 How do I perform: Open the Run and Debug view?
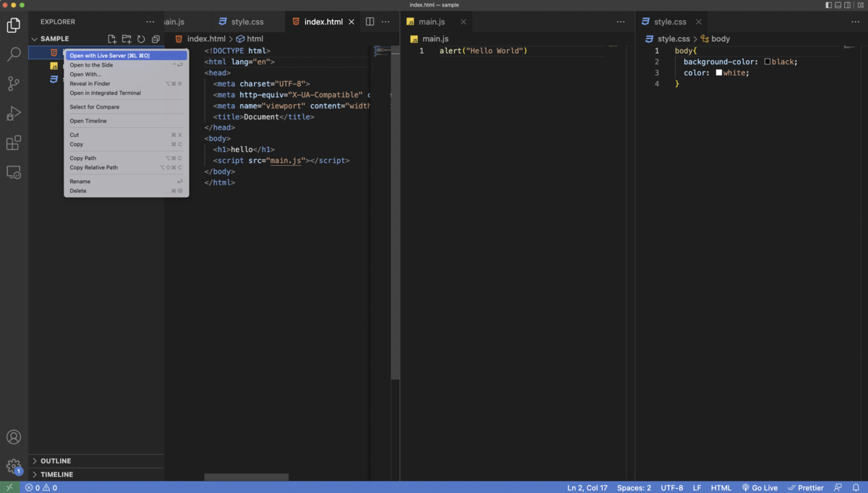(x=14, y=114)
